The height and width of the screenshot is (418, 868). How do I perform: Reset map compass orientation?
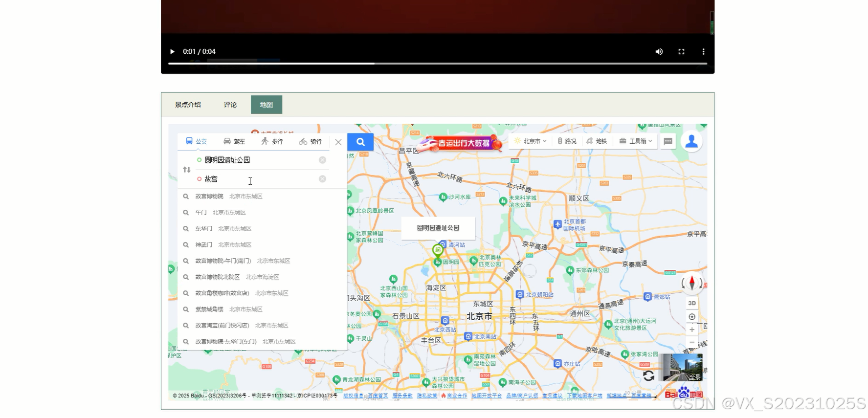coord(692,283)
